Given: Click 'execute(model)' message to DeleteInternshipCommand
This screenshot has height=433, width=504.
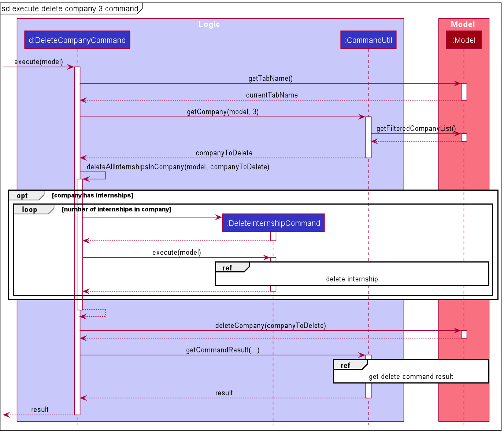Looking at the screenshot, I should pyautogui.click(x=177, y=252).
